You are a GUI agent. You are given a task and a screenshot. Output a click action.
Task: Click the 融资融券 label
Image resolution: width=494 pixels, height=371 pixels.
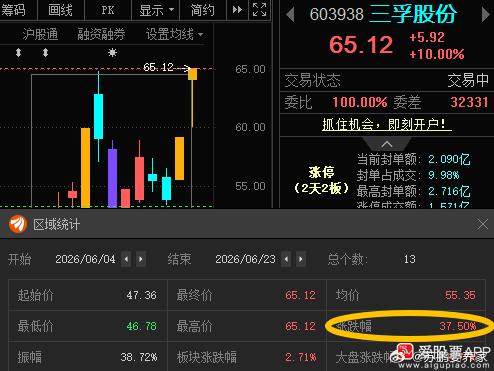pyautogui.click(x=101, y=34)
